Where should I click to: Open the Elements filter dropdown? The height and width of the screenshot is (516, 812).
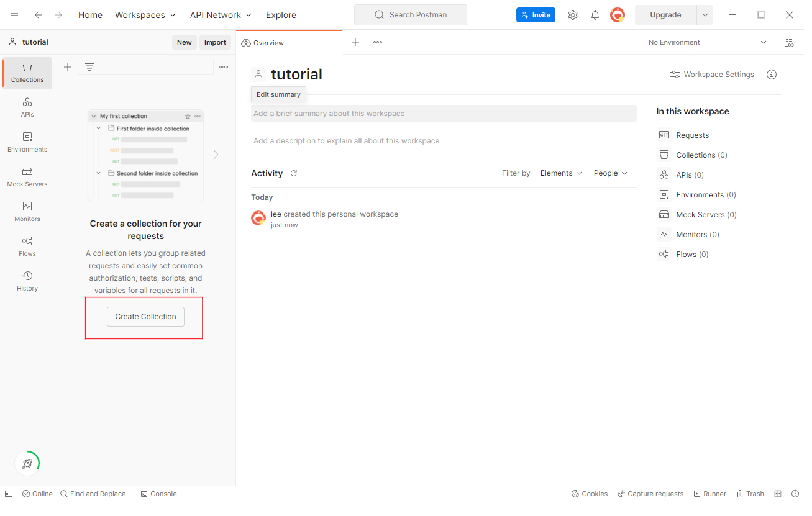click(561, 173)
